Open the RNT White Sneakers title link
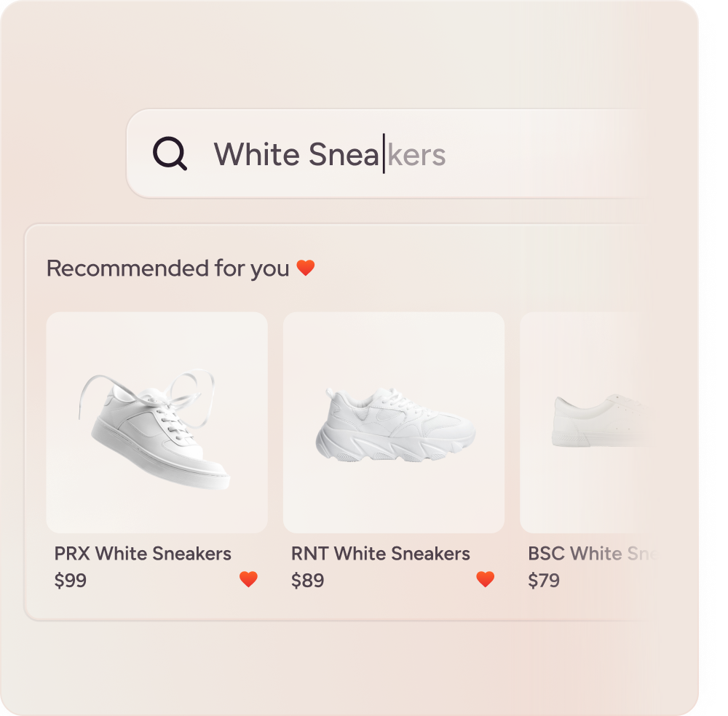This screenshot has height=716, width=728. 380,554
